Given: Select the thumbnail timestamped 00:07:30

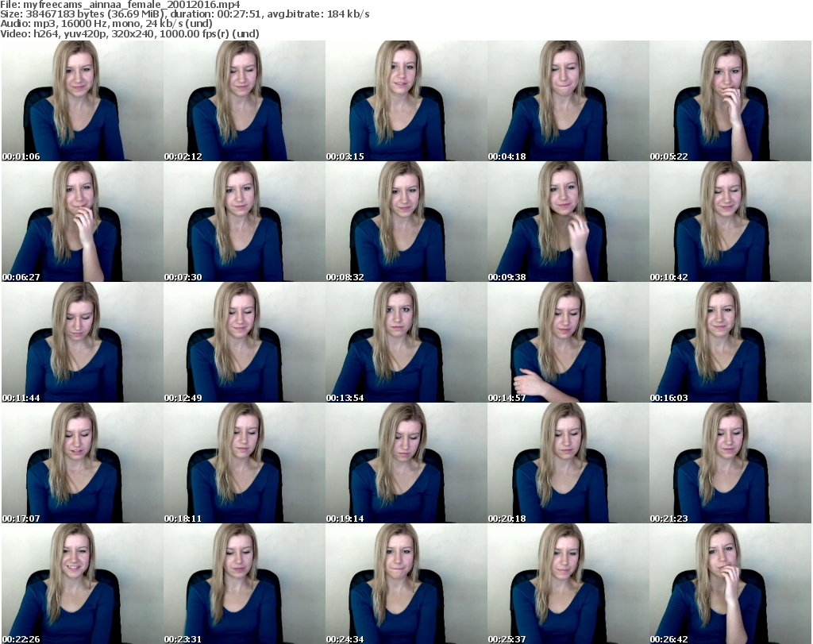Looking at the screenshot, I should (x=245, y=222).
